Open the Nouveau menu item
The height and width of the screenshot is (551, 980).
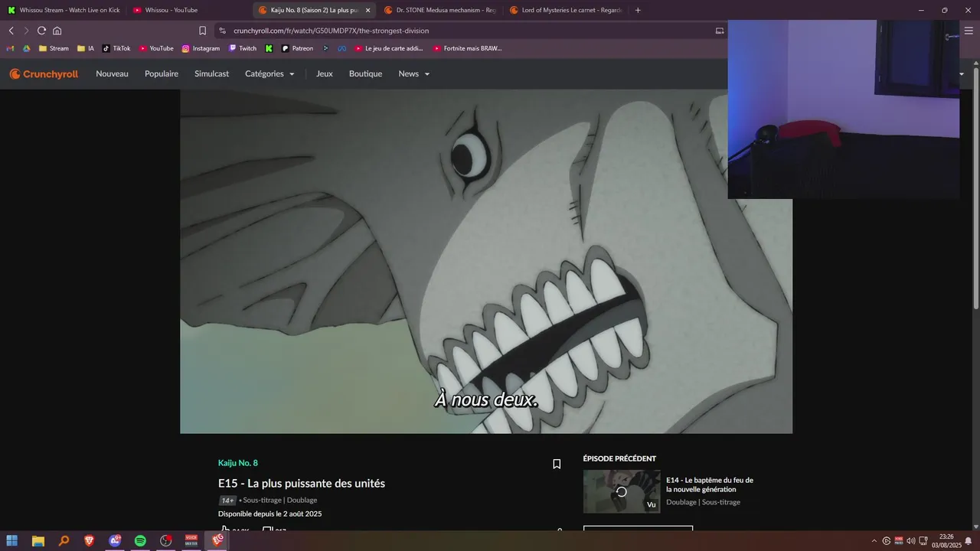click(112, 74)
